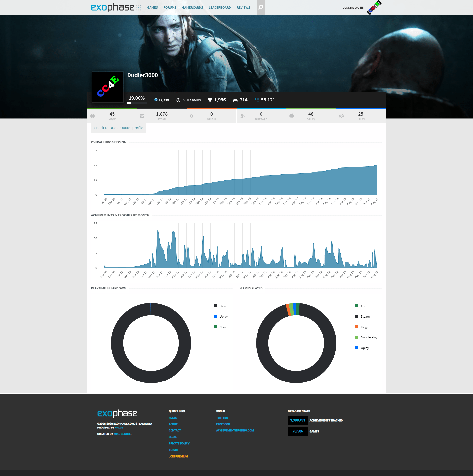Open the FORUMS menu item
Image resolution: width=473 pixels, height=476 pixels.
point(170,8)
